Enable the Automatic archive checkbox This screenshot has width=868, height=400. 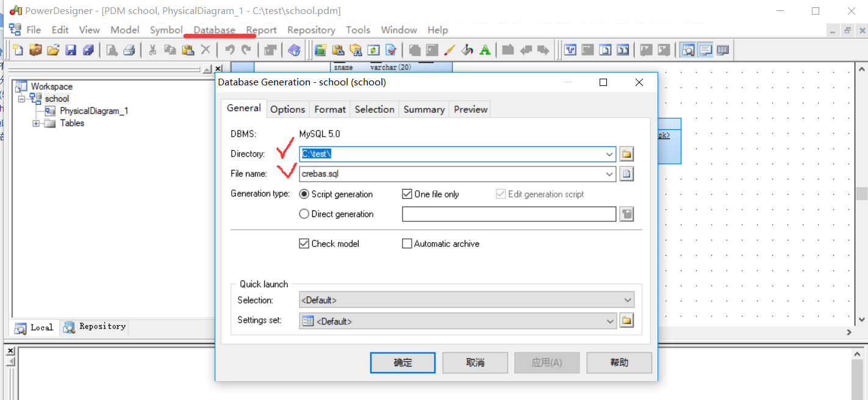pyautogui.click(x=407, y=243)
